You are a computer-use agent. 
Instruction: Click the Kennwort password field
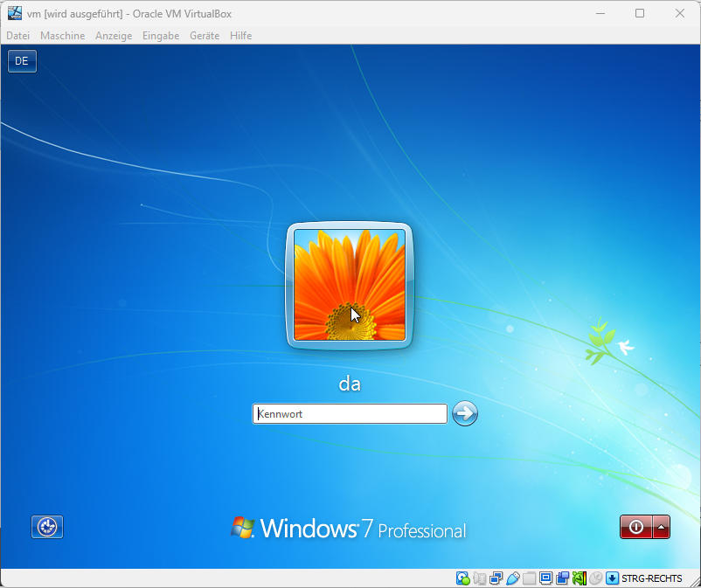(350, 414)
